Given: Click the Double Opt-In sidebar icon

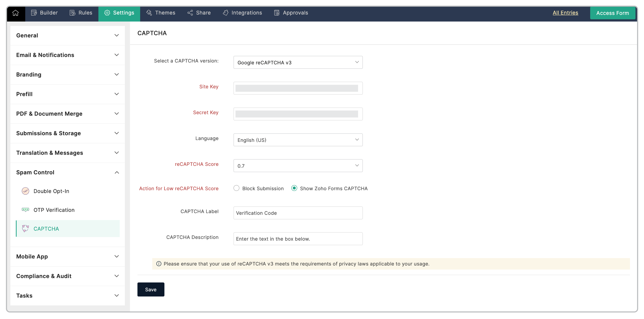Looking at the screenshot, I should pyautogui.click(x=25, y=191).
